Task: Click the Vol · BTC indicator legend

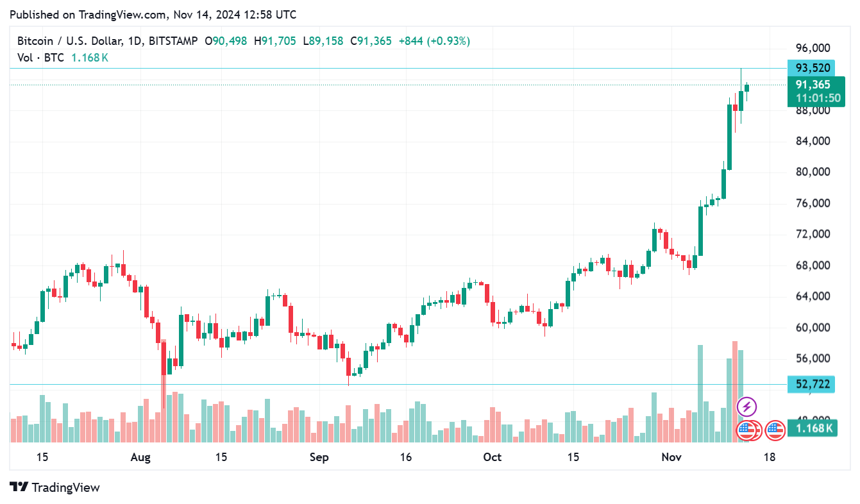Action: point(40,58)
